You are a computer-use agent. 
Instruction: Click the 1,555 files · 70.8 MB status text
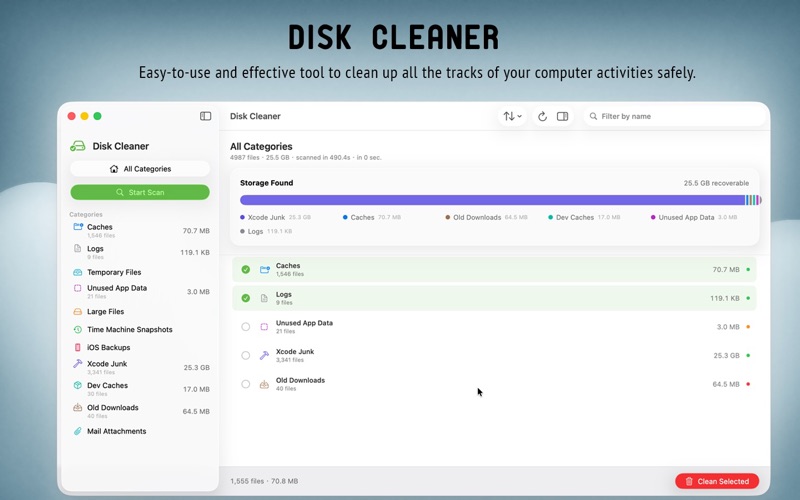[264, 481]
